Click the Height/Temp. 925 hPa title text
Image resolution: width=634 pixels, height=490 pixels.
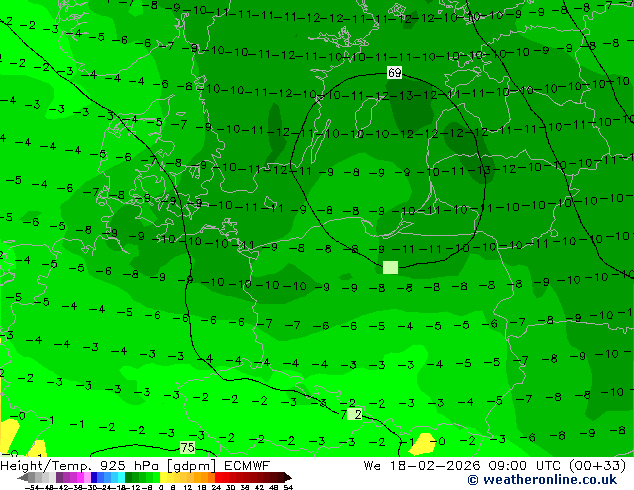[x=78, y=466]
